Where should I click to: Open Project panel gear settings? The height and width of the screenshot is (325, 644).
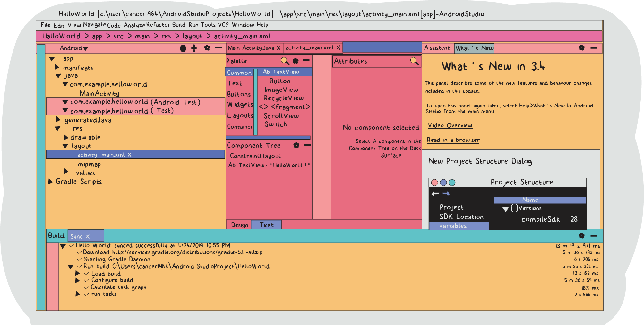pyautogui.click(x=207, y=48)
